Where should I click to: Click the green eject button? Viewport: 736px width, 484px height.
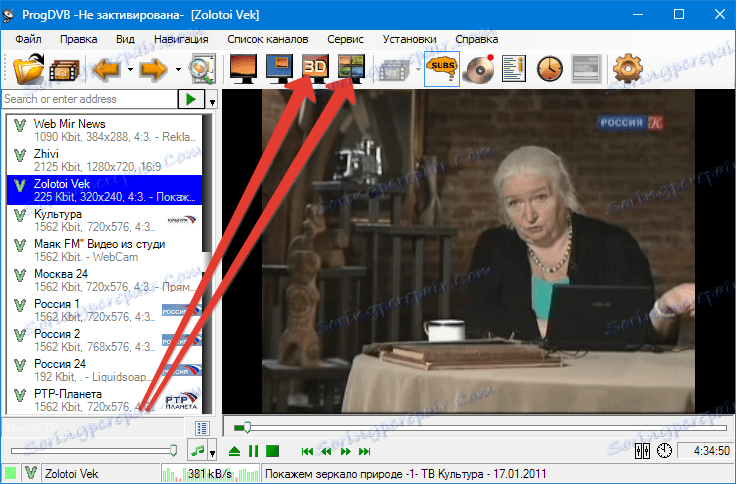[234, 452]
